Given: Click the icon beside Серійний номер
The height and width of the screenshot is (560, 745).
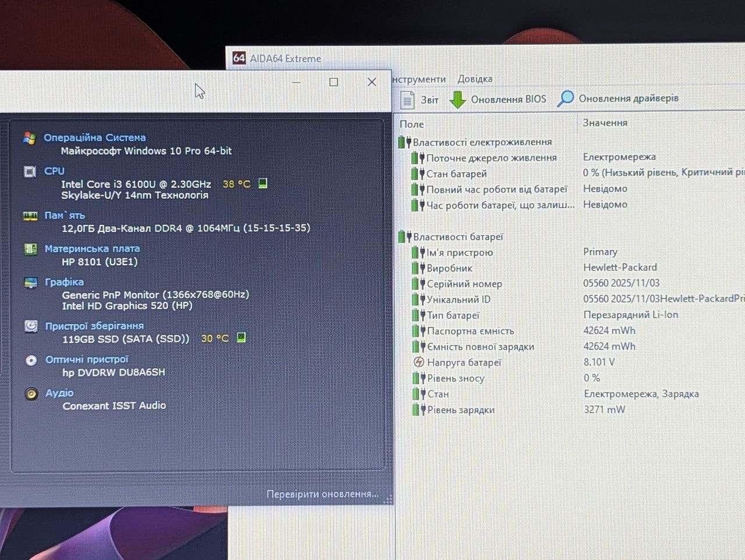Looking at the screenshot, I should 418,284.
